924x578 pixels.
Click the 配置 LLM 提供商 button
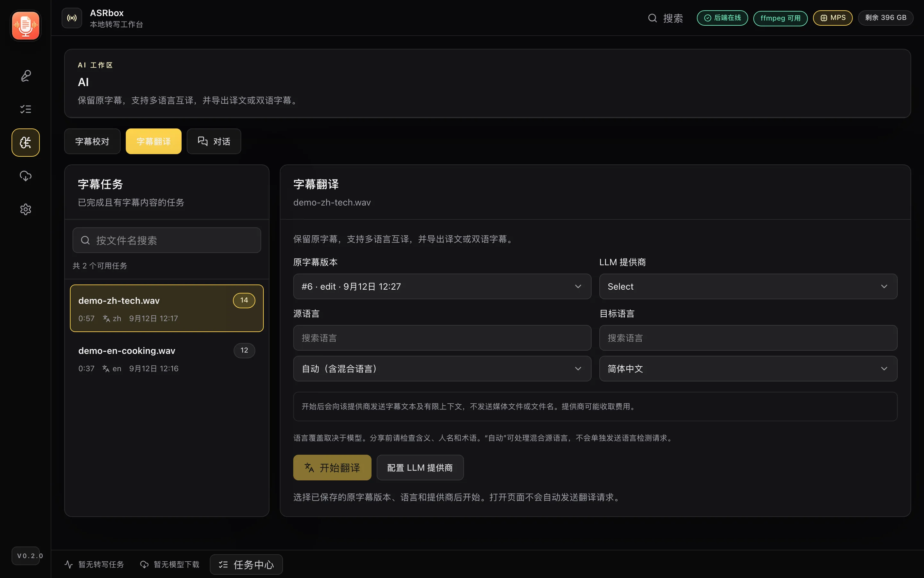[x=420, y=467]
